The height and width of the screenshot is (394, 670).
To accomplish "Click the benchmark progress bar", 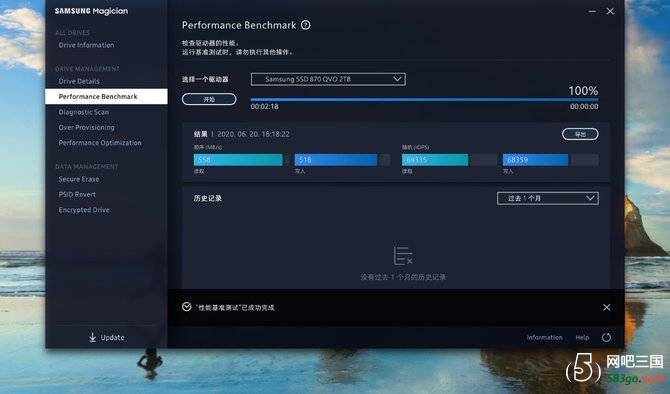I will [x=424, y=100].
